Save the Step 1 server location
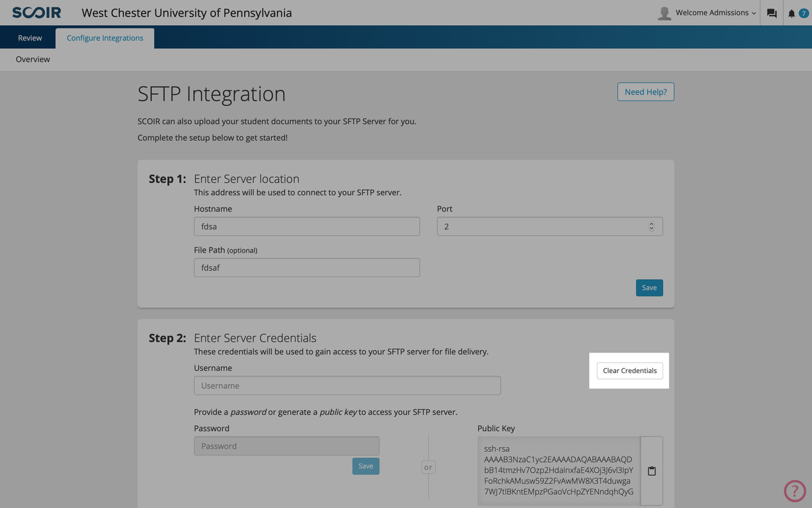This screenshot has width=812, height=508. coord(649,288)
